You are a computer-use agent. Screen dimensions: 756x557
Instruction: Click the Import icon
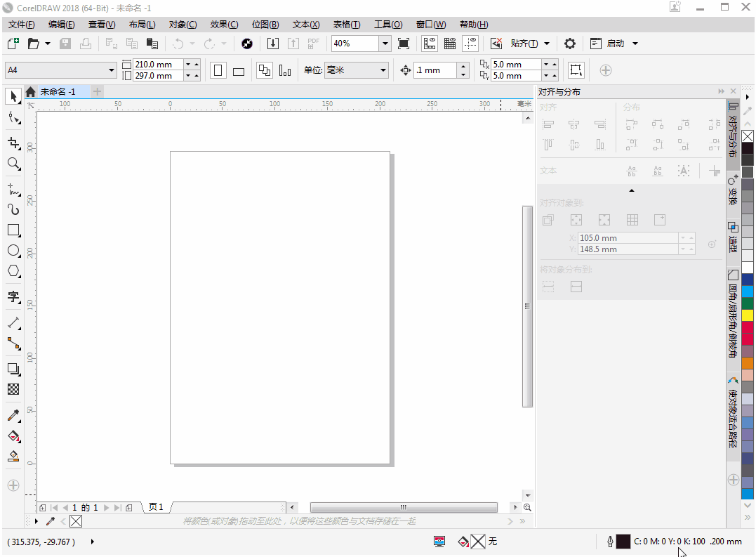273,44
